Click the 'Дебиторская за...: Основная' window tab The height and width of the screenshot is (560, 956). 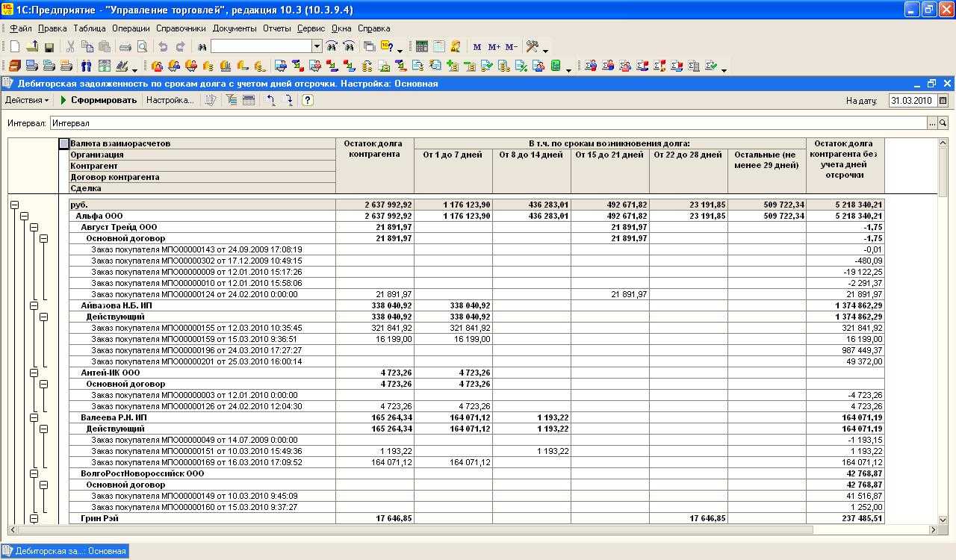[x=65, y=551]
